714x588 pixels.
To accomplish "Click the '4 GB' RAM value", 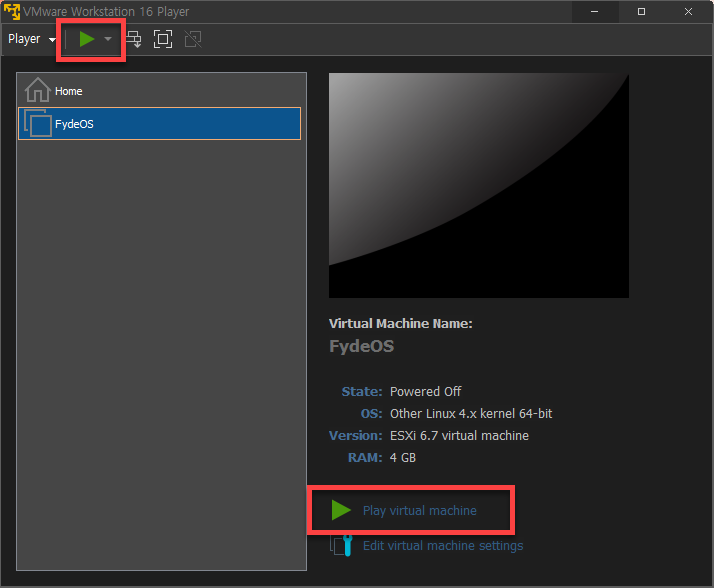I will click(x=403, y=457).
